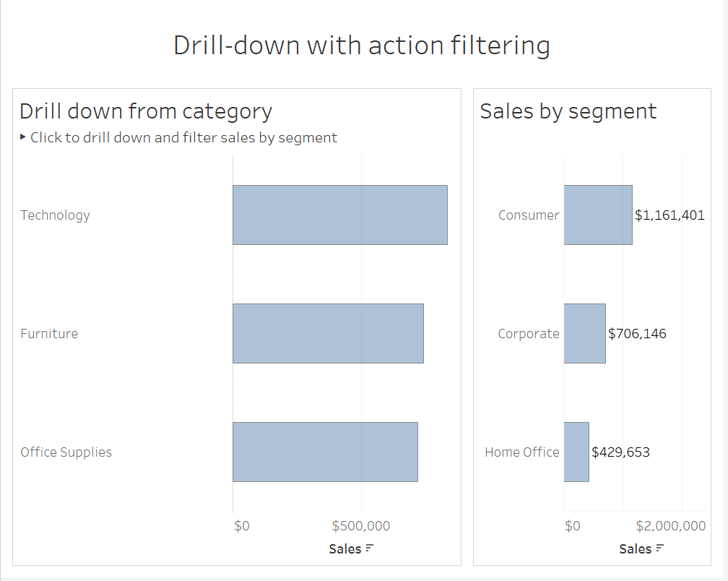Select the Consumer segment label
The height and width of the screenshot is (581, 728).
tap(529, 215)
